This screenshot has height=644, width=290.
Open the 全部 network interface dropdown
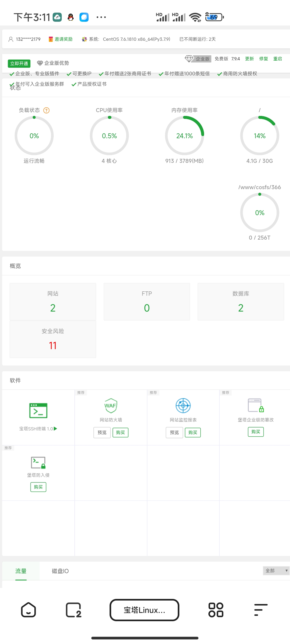(276, 571)
